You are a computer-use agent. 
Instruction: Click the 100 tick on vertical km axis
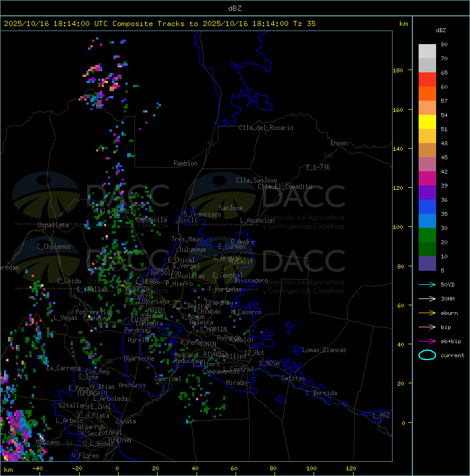point(398,227)
